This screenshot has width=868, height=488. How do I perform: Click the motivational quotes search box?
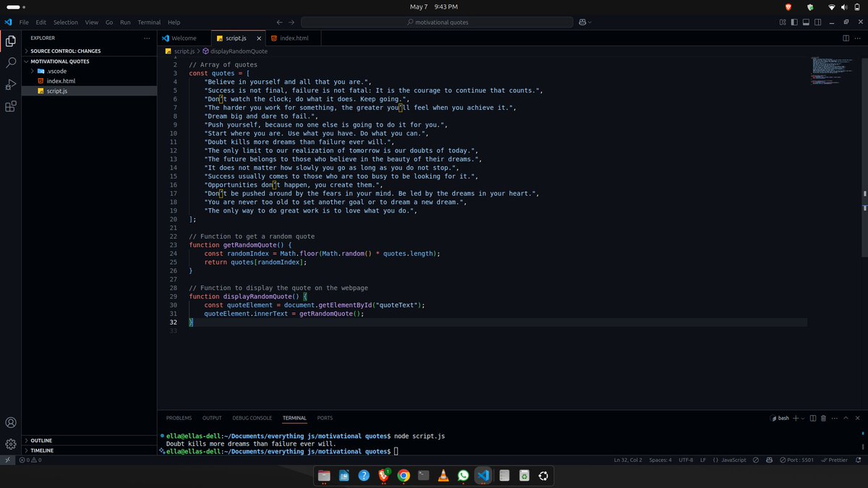(x=437, y=22)
